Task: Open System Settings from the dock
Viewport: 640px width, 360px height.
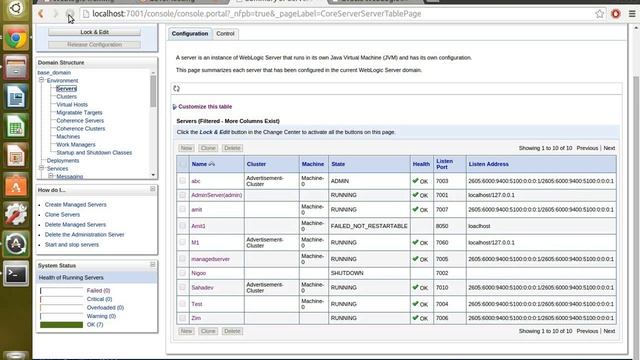Action: [16, 214]
